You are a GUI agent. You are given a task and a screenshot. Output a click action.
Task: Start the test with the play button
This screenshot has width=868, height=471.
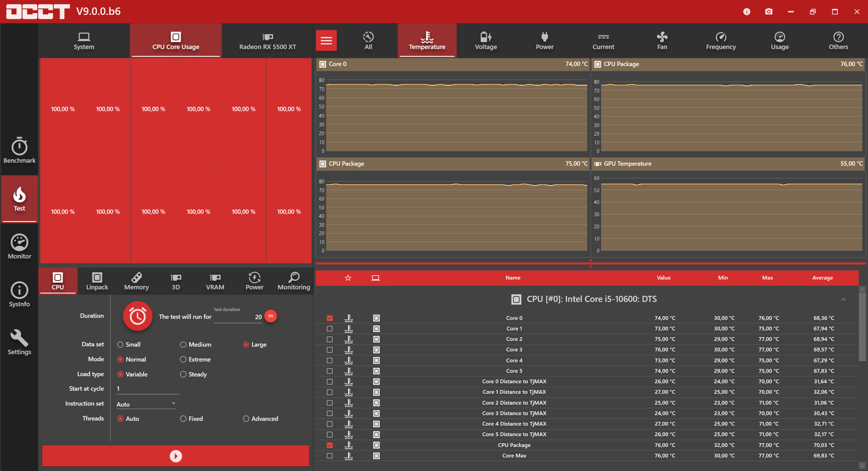(175, 456)
